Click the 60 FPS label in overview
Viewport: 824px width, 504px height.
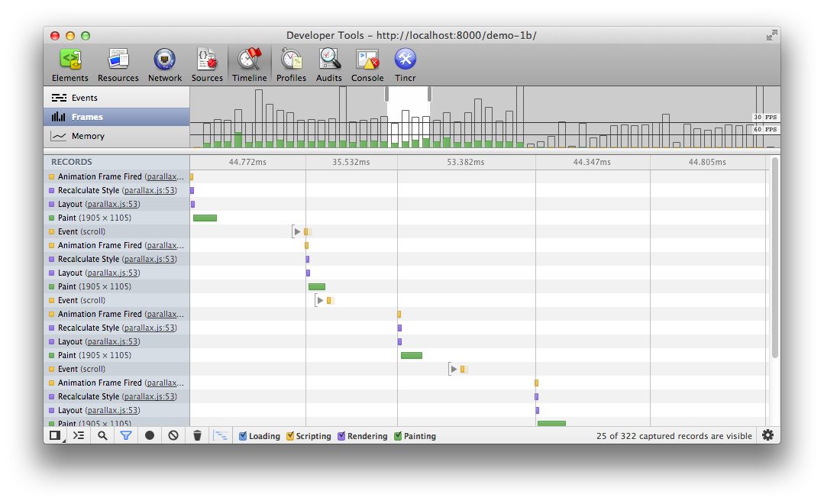765,129
